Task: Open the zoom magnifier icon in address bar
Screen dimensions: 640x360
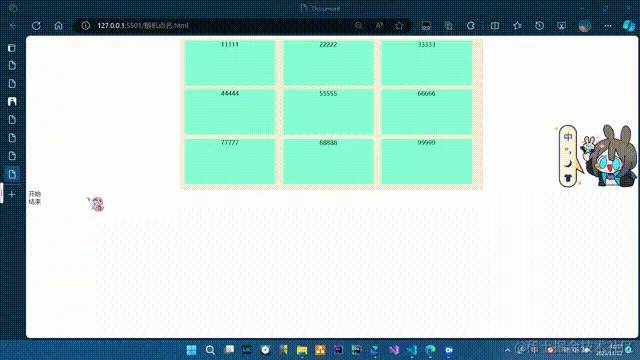Action: 358,25
